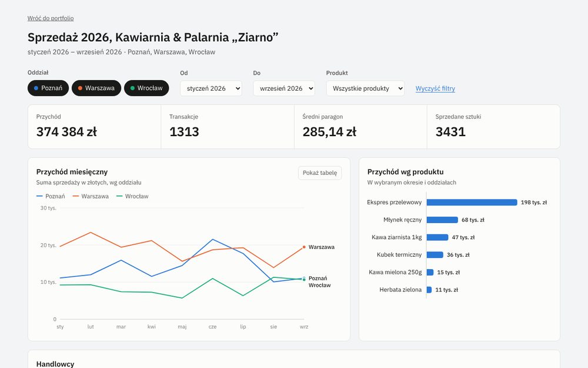The width and height of the screenshot is (588, 368).
Task: Toggle the Poznań branch filter chip
Action: [48, 88]
